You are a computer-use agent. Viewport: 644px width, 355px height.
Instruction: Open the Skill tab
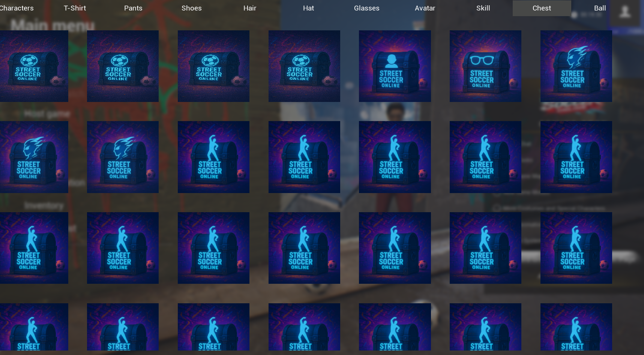tap(483, 8)
